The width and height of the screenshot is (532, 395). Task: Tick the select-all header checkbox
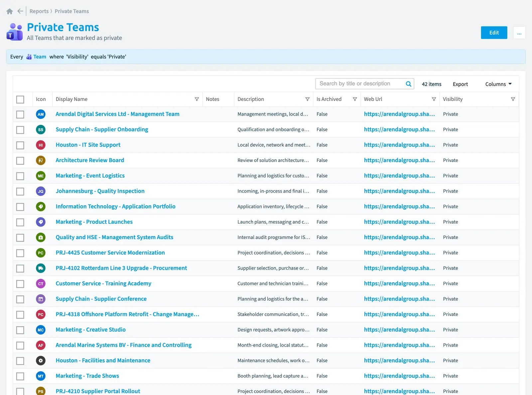[x=20, y=99]
